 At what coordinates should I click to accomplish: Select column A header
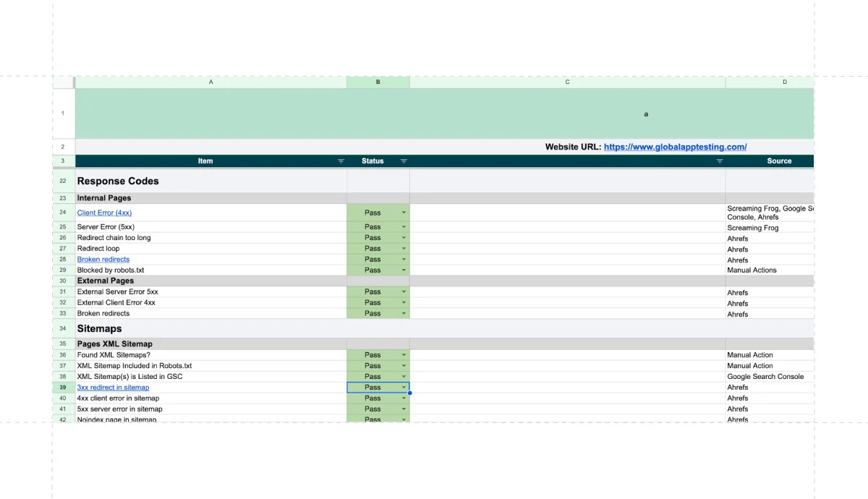211,82
